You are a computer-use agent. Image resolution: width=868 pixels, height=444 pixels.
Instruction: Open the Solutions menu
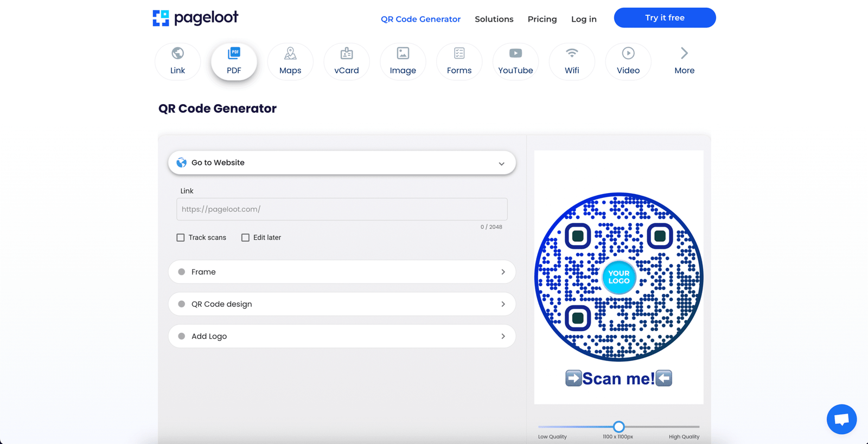(x=494, y=19)
